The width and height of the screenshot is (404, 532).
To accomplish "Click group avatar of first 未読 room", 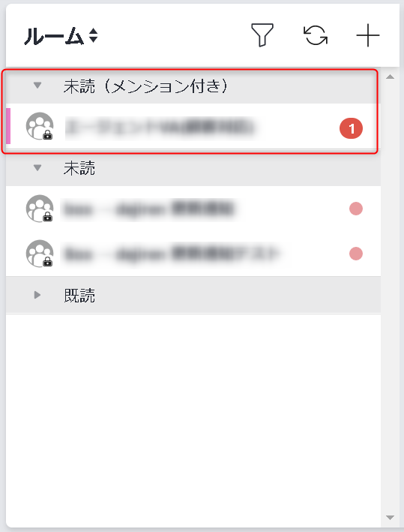I will [x=40, y=209].
